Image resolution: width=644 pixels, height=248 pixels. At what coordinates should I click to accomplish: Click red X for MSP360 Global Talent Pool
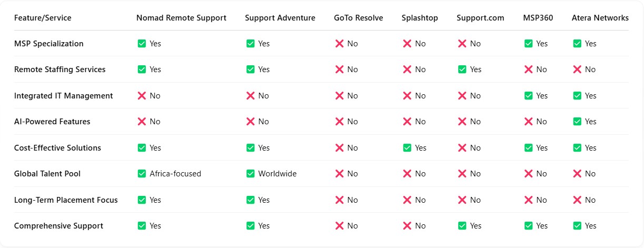(x=529, y=174)
